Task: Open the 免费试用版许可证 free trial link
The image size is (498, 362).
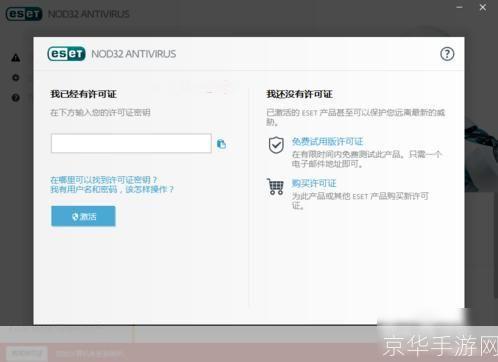Action: (327, 141)
